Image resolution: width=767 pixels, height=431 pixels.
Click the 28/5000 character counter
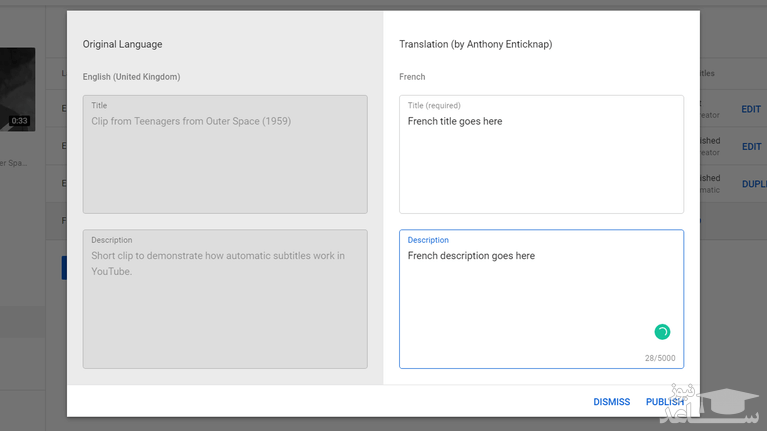(660, 358)
